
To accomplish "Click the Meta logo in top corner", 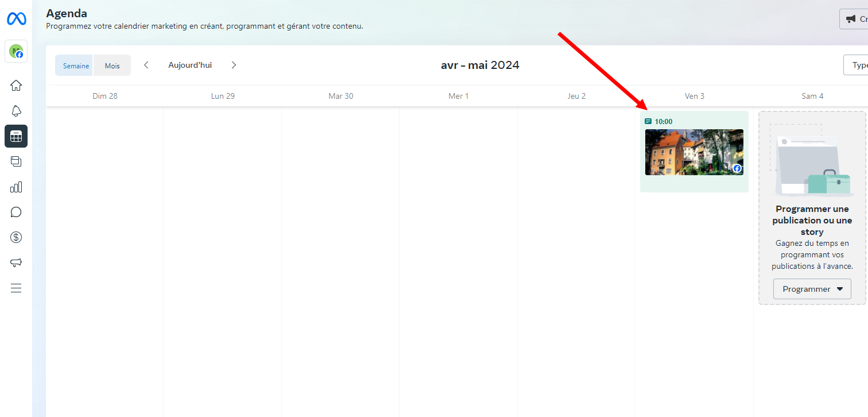I will pyautogui.click(x=15, y=18).
